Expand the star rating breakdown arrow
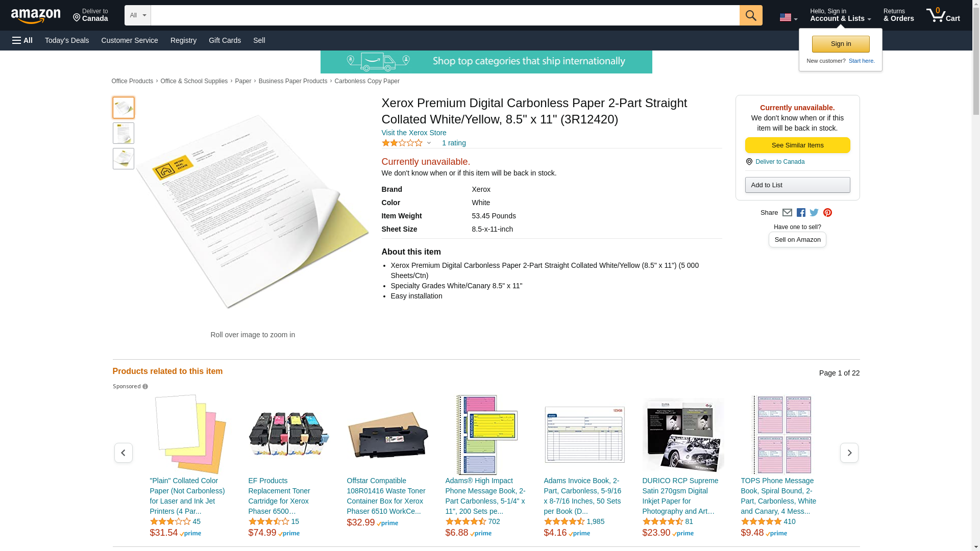The height and width of the screenshot is (551, 980). (429, 143)
